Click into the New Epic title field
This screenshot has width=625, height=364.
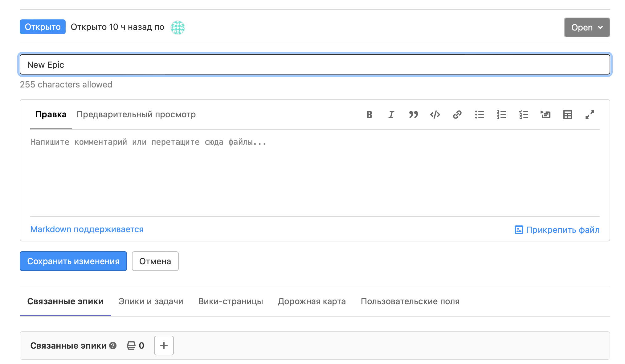[x=314, y=65]
